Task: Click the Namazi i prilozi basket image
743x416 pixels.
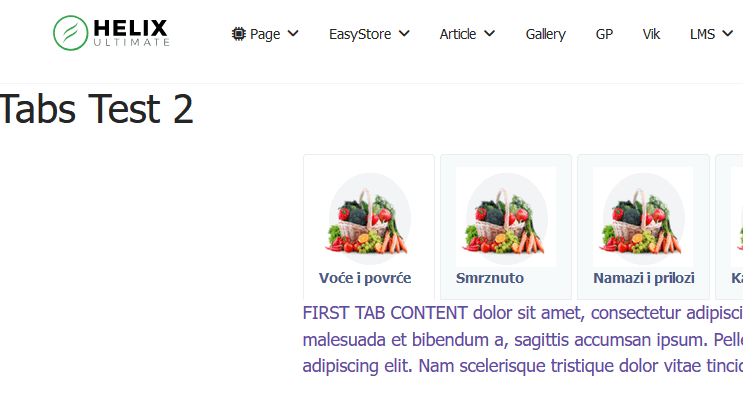Action: (x=643, y=216)
